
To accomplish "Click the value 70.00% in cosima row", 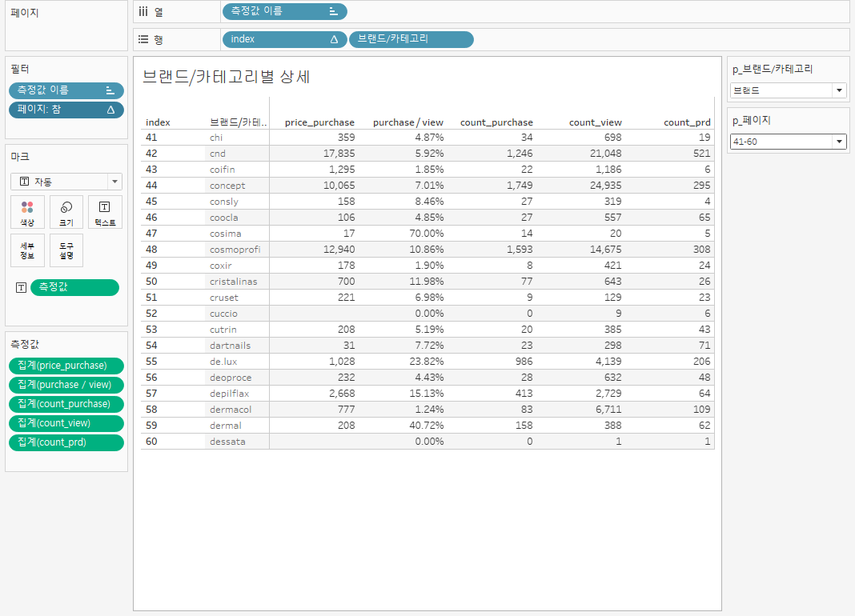I will click(x=427, y=234).
